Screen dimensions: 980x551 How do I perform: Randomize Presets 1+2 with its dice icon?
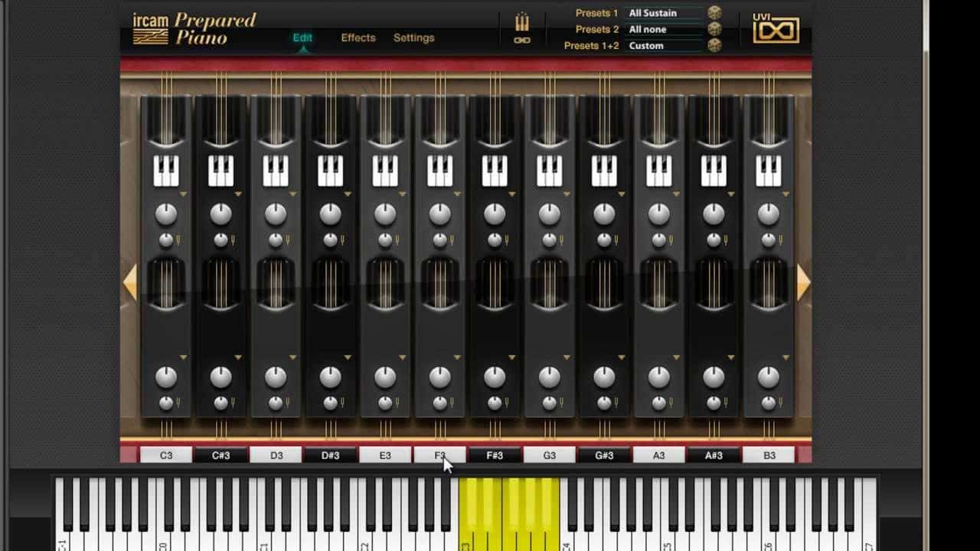(714, 45)
